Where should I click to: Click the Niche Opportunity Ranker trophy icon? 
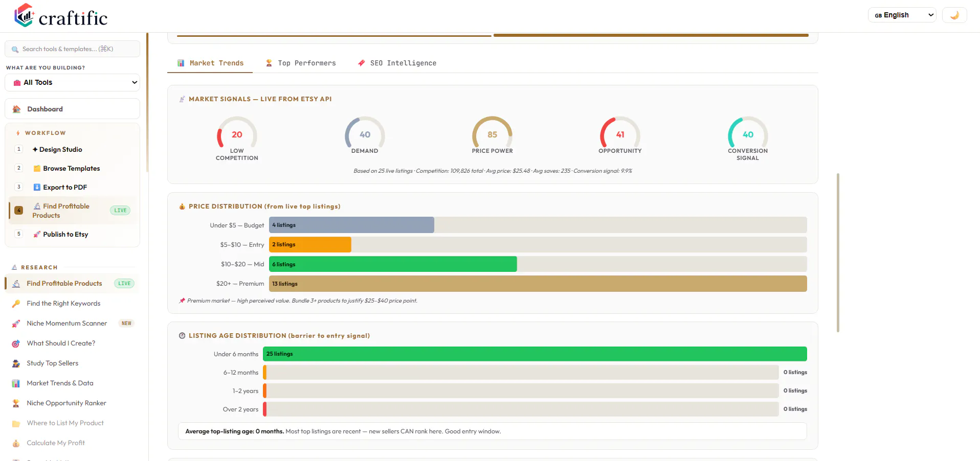(16, 403)
